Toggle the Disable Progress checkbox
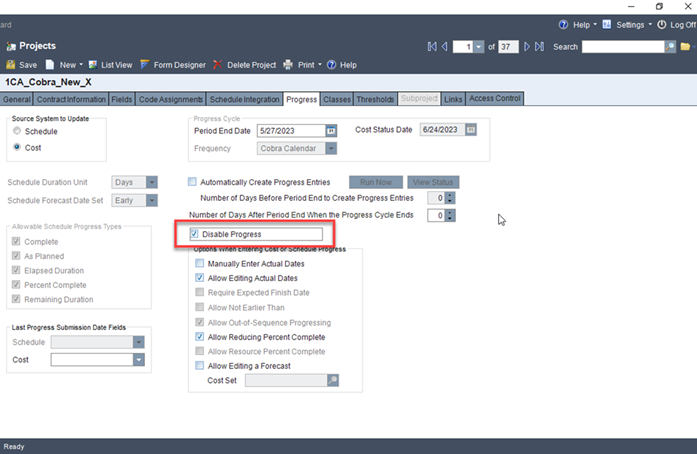 (x=195, y=234)
